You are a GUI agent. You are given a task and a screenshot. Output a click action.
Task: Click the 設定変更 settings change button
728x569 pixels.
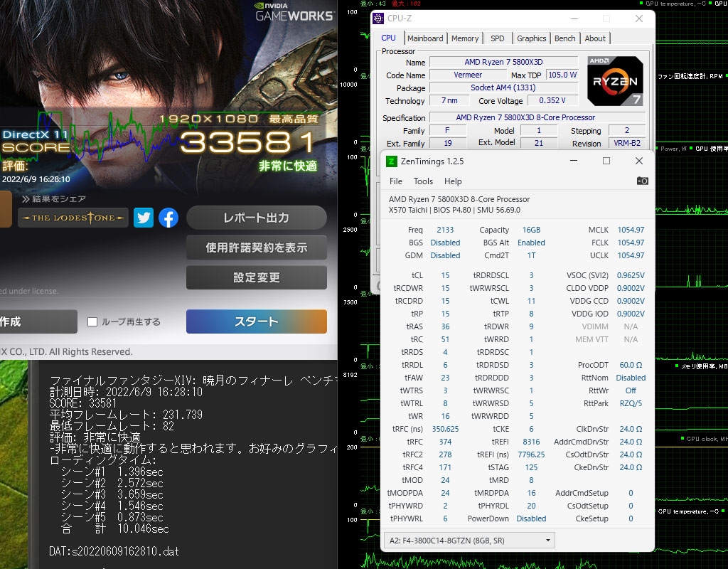pos(256,277)
